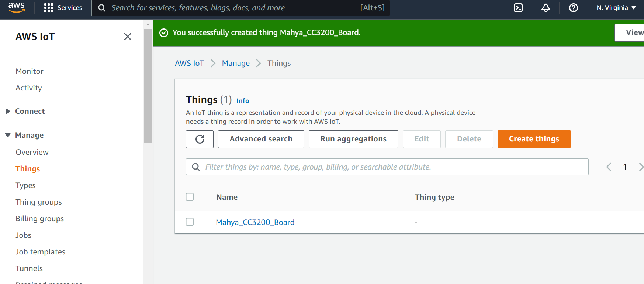Select all things with the header checkbox
644x284 pixels.
190,197
